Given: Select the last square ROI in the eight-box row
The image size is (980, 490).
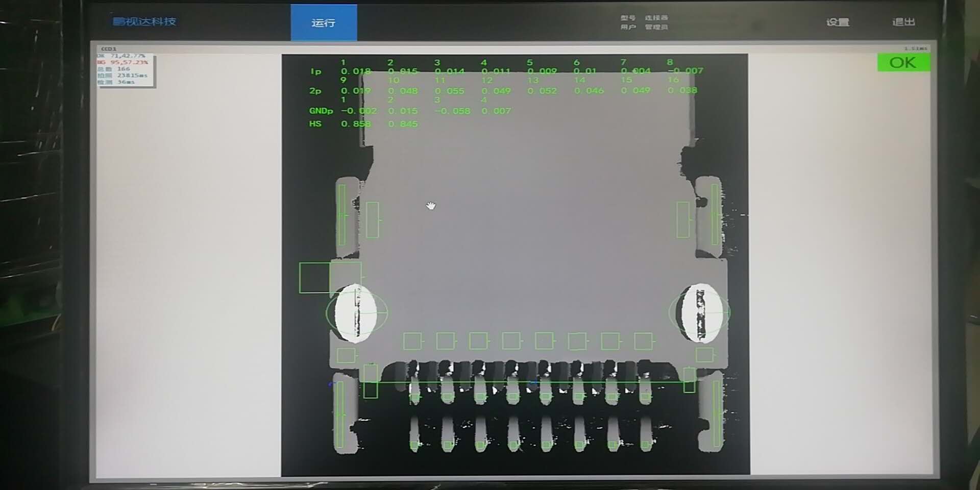Looking at the screenshot, I should (x=643, y=341).
